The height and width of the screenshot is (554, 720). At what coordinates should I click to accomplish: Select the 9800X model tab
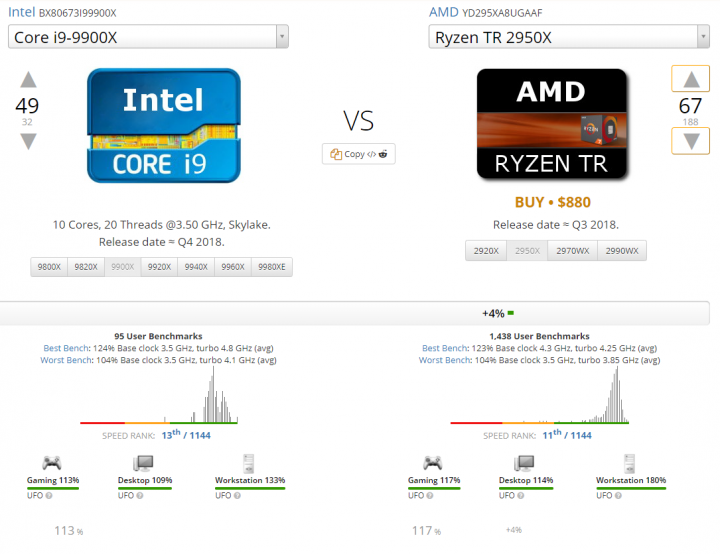tap(49, 267)
